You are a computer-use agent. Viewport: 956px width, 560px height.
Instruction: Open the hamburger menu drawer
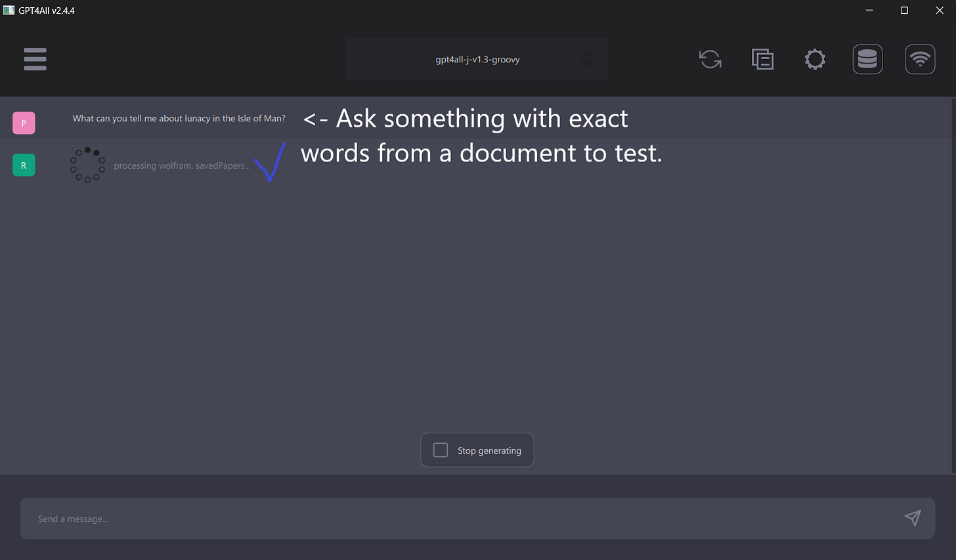click(35, 59)
